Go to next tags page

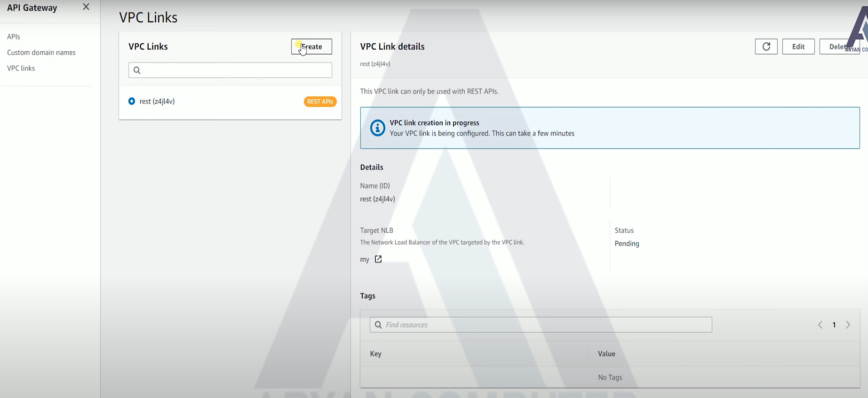coord(848,325)
